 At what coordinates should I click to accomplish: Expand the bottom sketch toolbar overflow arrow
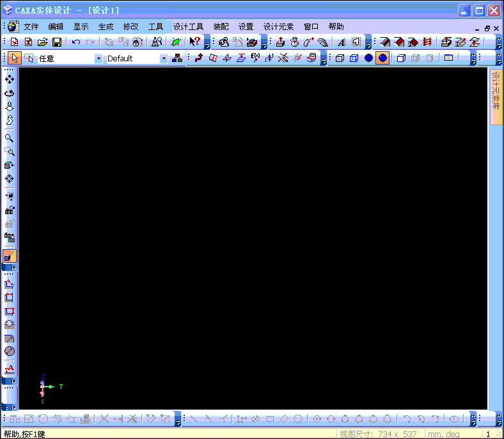click(473, 419)
